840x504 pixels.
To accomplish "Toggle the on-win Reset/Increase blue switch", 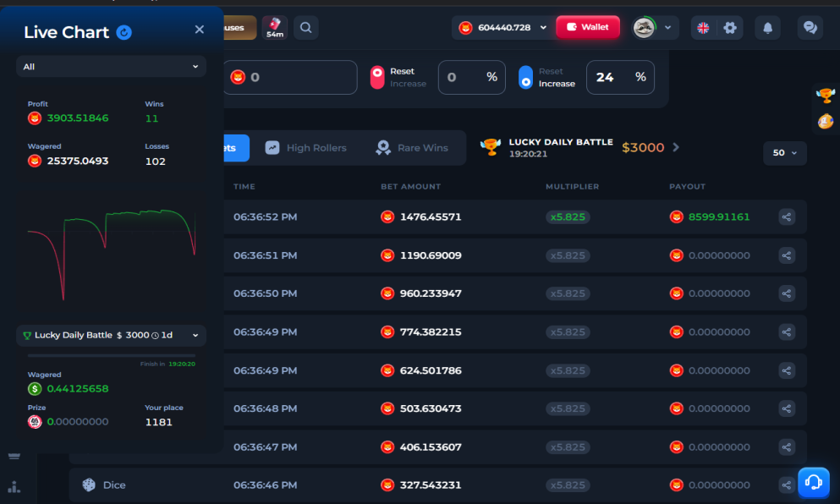I will click(526, 78).
